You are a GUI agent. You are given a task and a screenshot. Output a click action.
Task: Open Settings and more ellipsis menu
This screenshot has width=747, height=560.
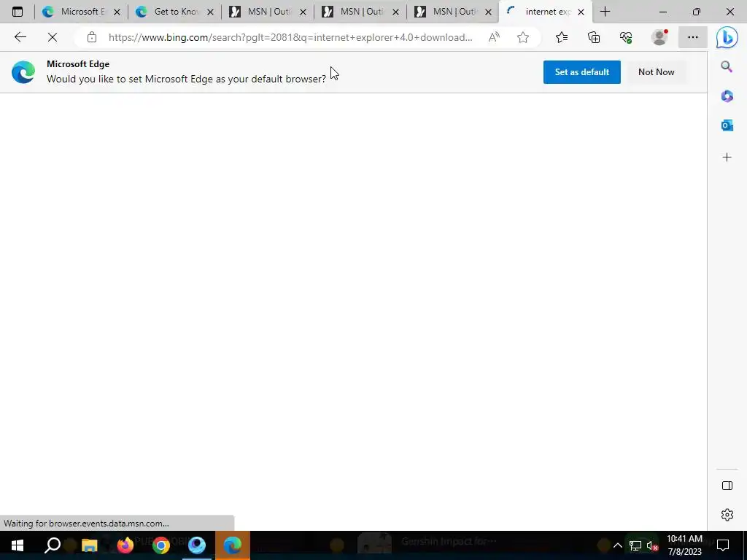click(x=693, y=37)
